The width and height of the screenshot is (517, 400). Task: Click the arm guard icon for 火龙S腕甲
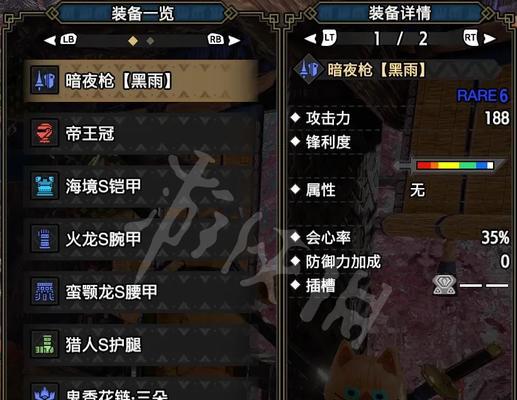pos(45,238)
